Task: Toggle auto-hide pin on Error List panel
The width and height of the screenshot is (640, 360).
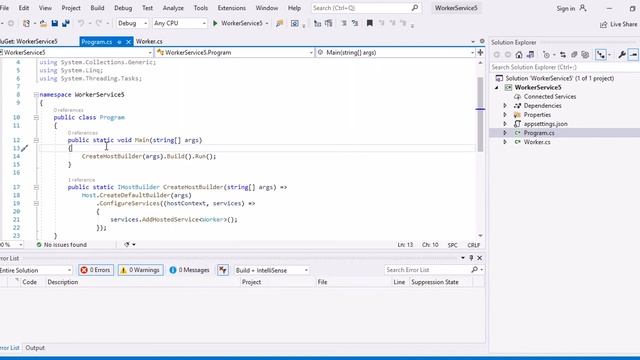Action: click(x=471, y=258)
